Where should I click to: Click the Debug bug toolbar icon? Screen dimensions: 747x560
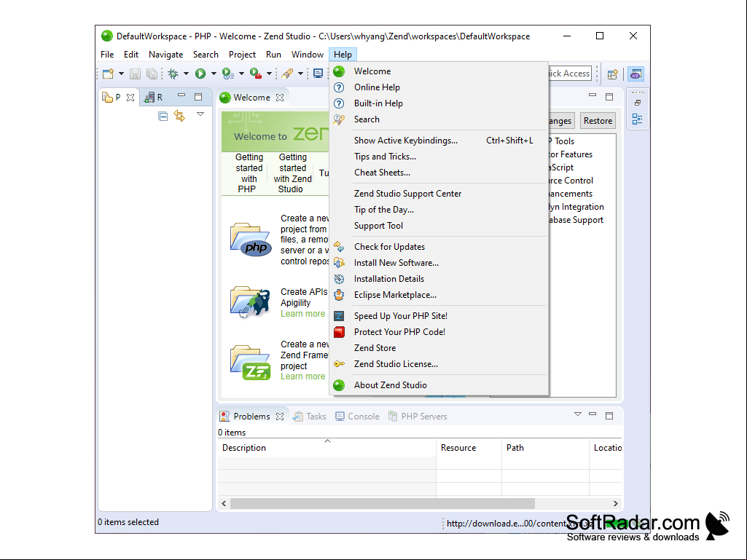tap(173, 74)
